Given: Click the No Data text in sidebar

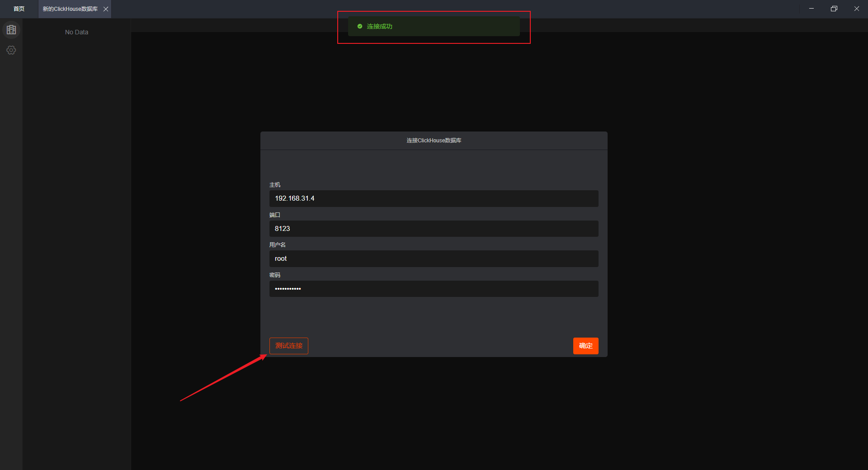Looking at the screenshot, I should pos(76,32).
